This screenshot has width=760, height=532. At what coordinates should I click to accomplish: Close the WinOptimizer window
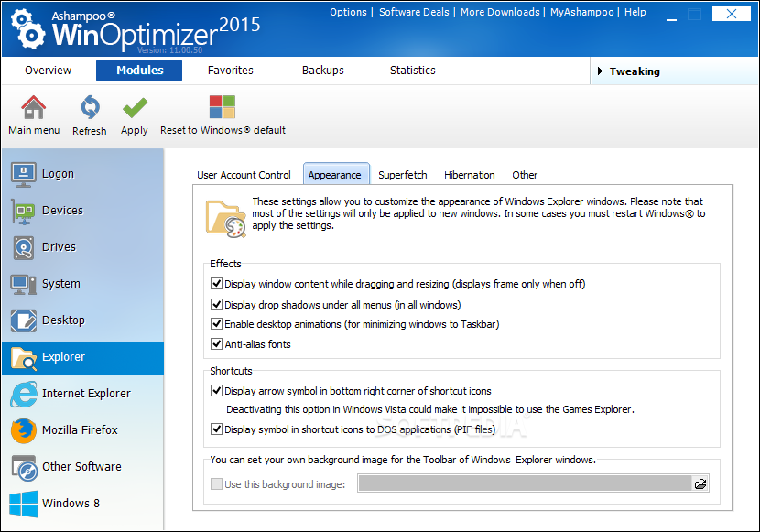(x=732, y=14)
